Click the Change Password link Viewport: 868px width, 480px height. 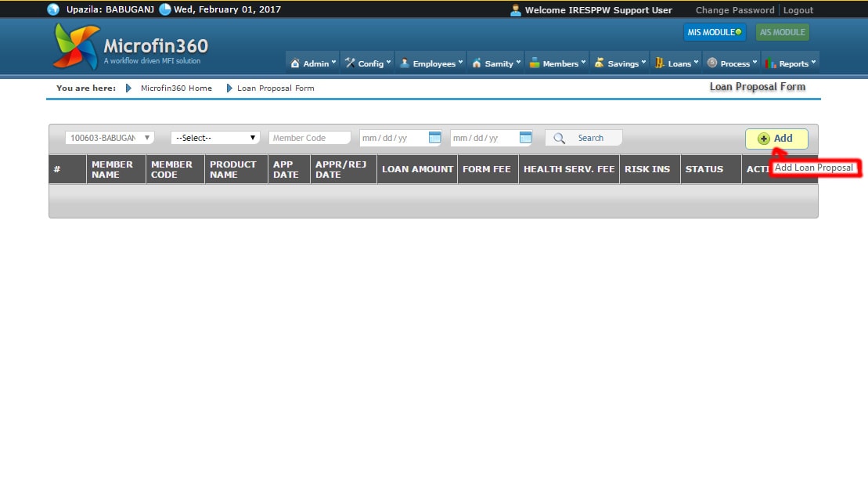click(x=734, y=10)
